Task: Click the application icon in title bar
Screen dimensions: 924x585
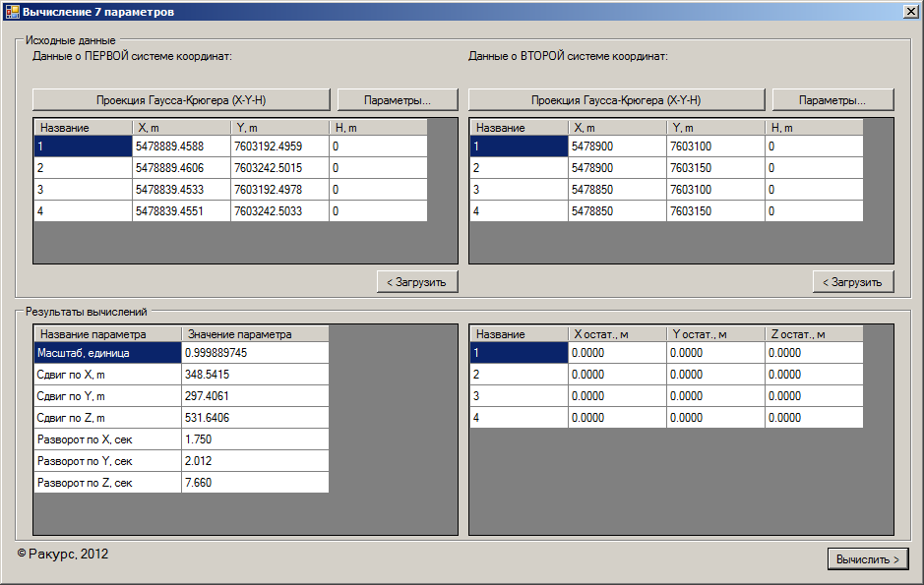Action: [12, 11]
